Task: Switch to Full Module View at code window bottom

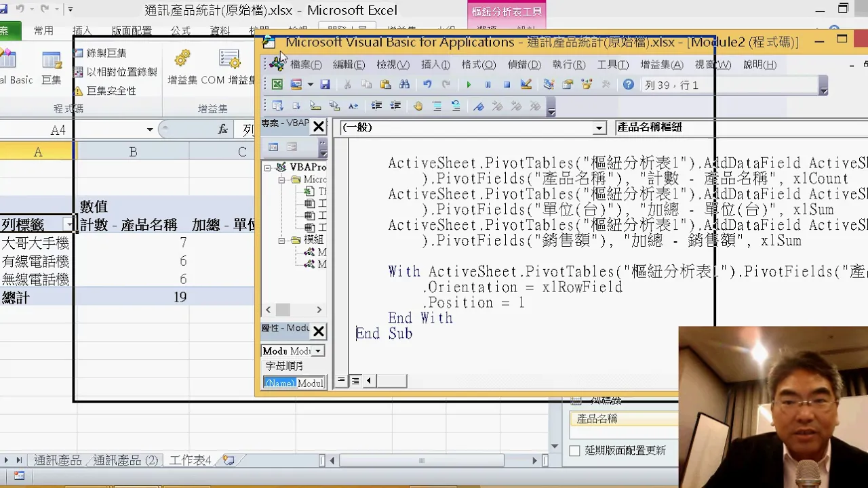Action: [355, 381]
